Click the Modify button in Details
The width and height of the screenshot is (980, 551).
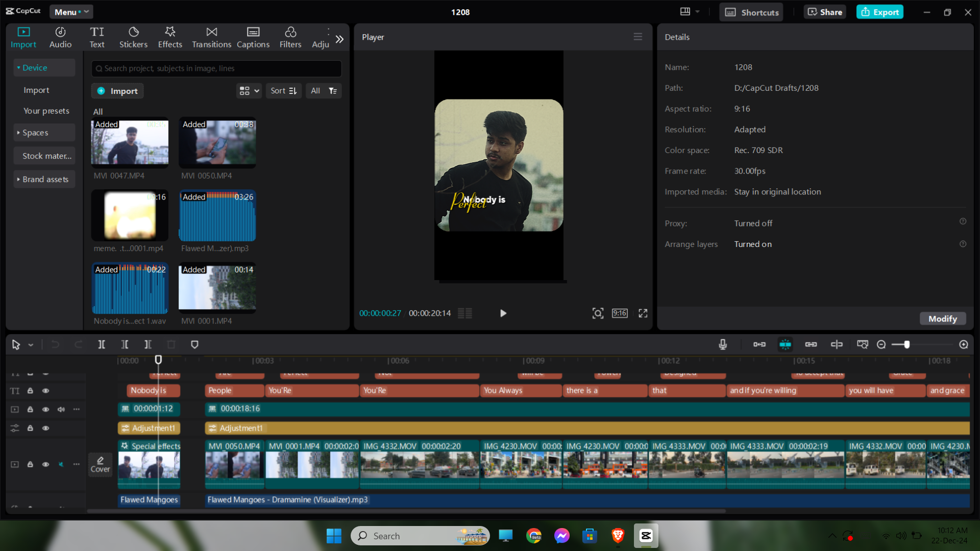942,319
